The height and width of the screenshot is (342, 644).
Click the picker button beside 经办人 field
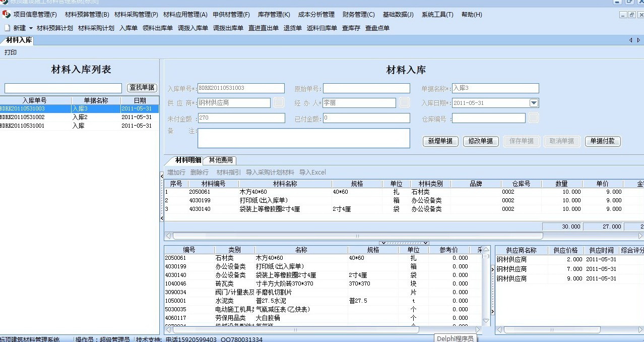[x=405, y=103]
